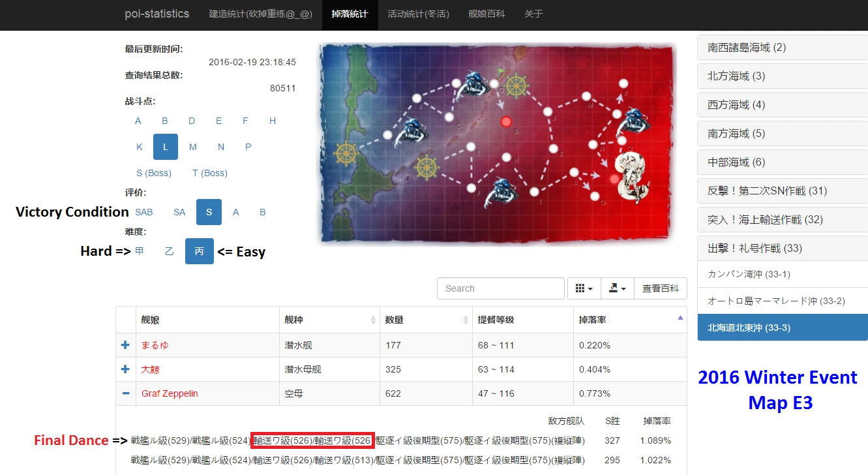Open the column visibility grid dropdown
Image resolution: width=868 pixels, height=475 pixels.
point(584,288)
